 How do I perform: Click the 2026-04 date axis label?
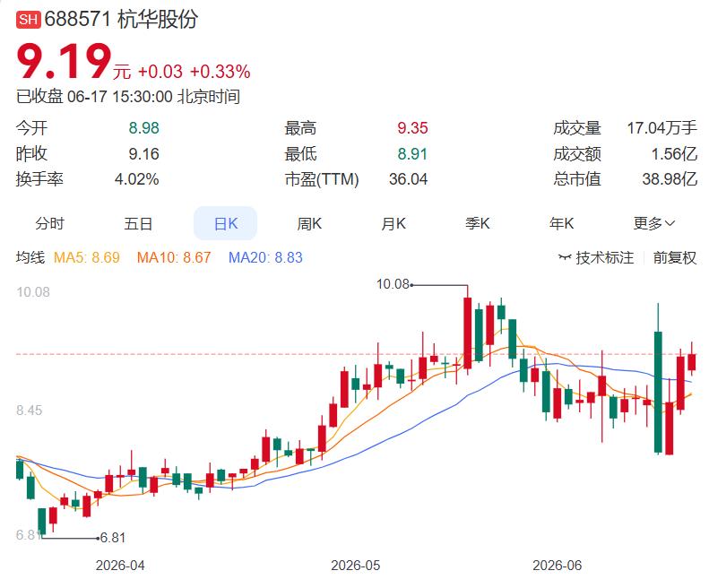(120, 566)
